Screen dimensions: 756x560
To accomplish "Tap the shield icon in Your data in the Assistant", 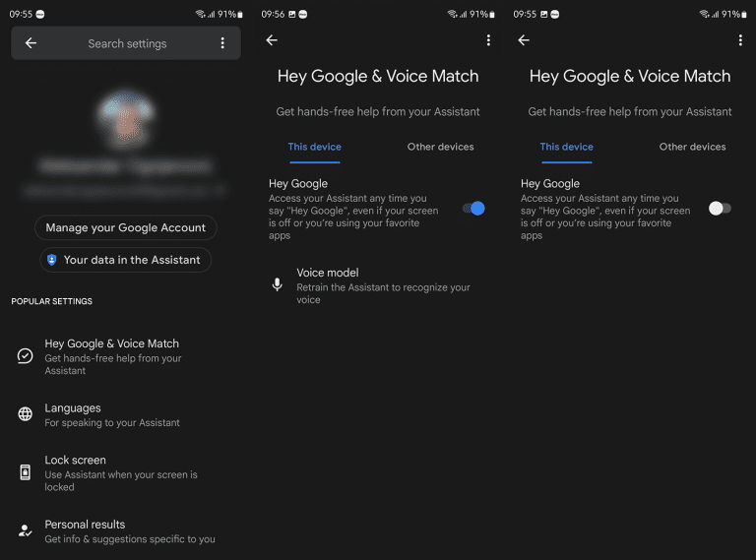I will (x=51, y=260).
